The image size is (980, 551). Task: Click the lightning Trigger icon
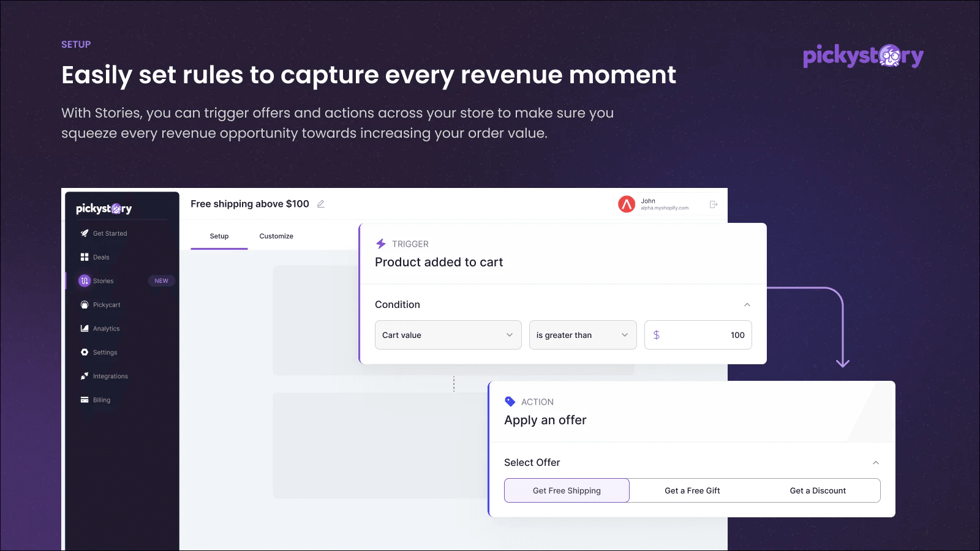point(381,243)
